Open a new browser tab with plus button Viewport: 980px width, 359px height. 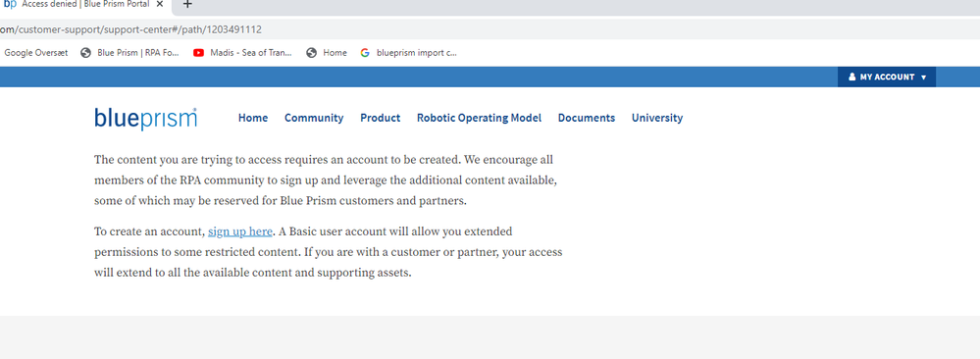pyautogui.click(x=186, y=4)
